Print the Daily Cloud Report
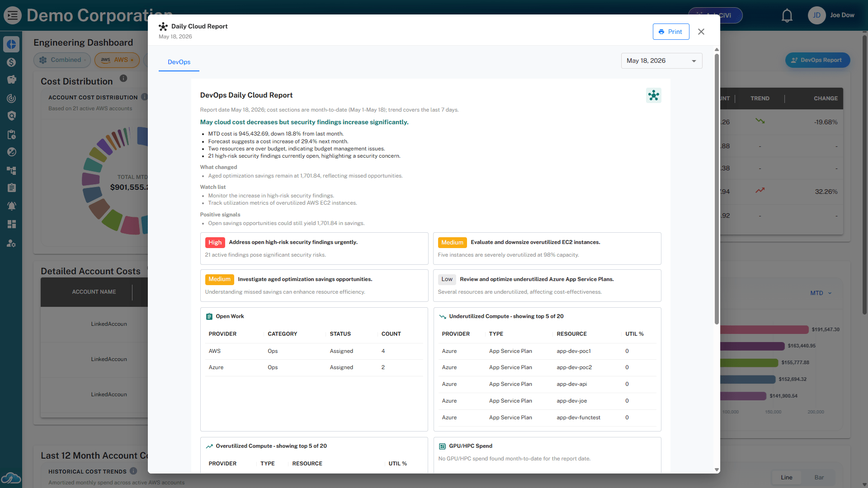Screen dimensions: 868x488 [671, 32]
